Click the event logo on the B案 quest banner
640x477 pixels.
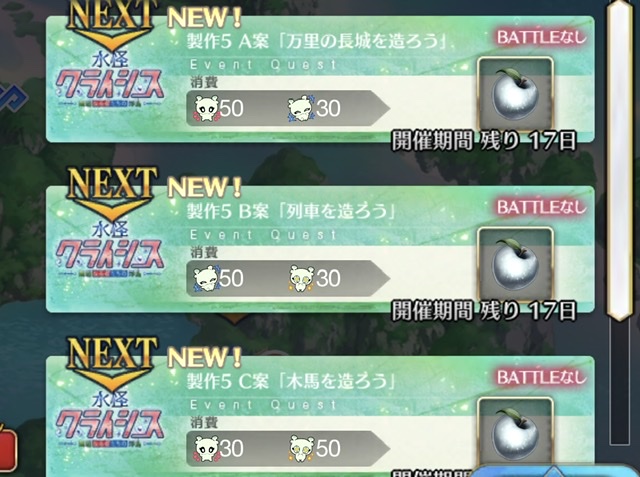pos(109,251)
